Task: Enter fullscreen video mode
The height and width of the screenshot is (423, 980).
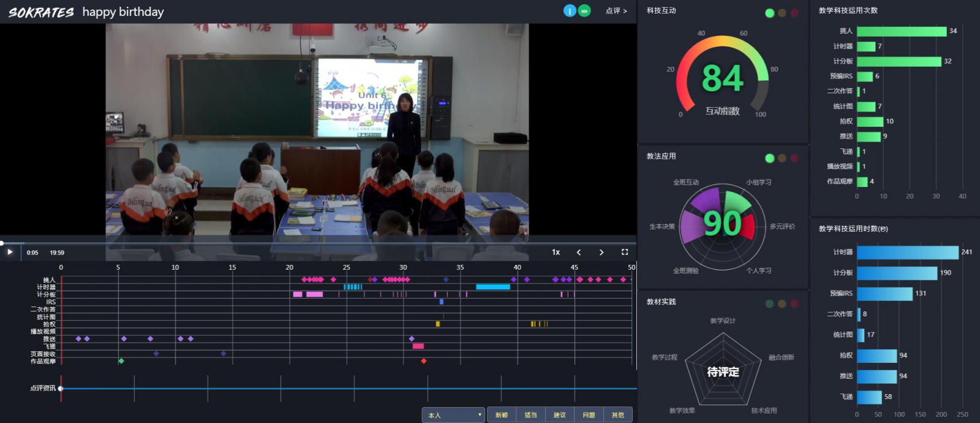Action: tap(625, 252)
